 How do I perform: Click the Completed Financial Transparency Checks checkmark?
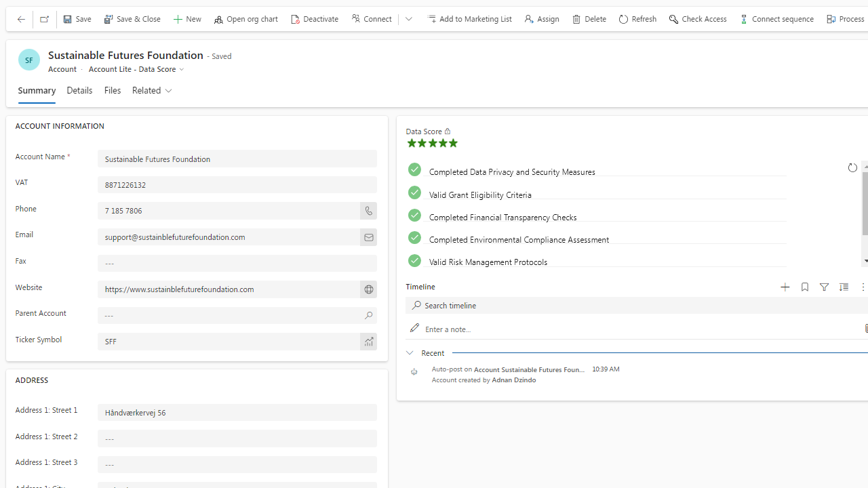pos(414,216)
